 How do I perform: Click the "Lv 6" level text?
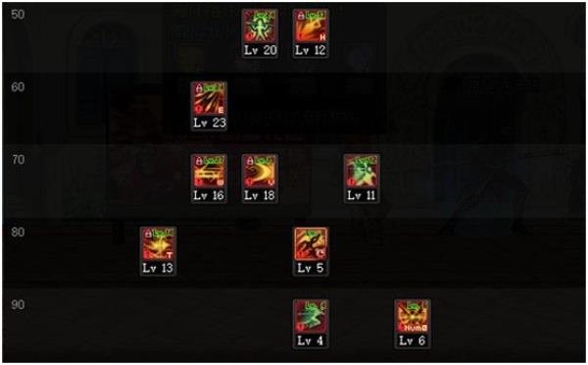pos(413,340)
